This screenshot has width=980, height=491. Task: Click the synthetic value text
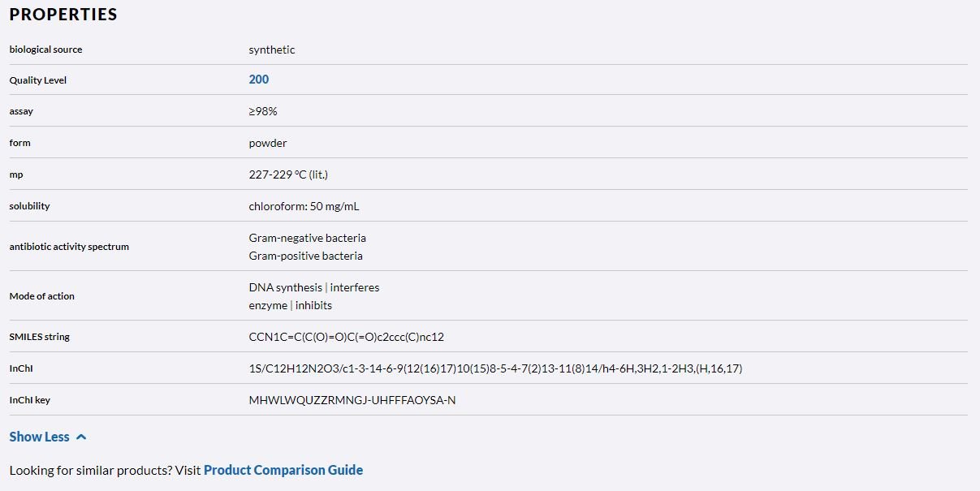(x=272, y=50)
